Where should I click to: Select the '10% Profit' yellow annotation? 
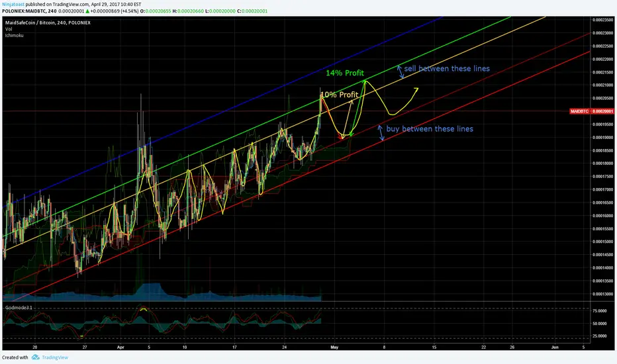point(340,95)
